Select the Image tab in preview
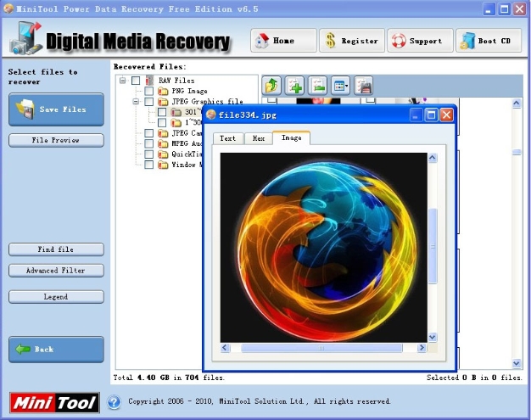The width and height of the screenshot is (531, 420). 291,137
